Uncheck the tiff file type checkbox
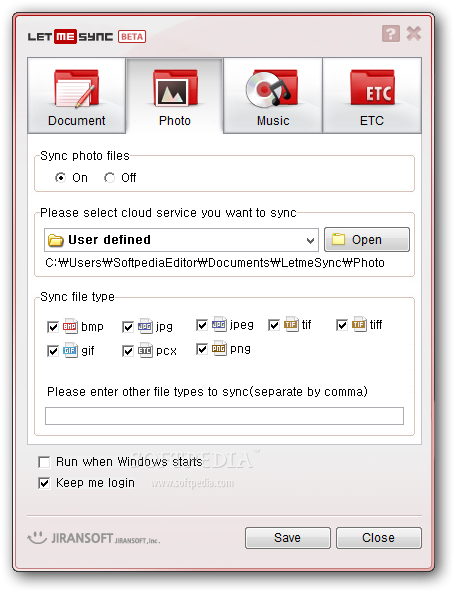The height and width of the screenshot is (592, 455). pos(342,325)
